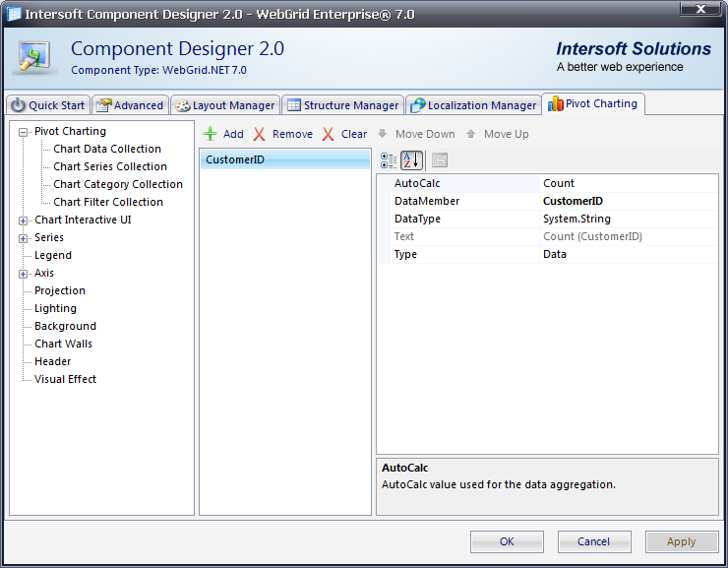The image size is (728, 568).
Task: Expand the Chart Interactive UI node
Action: point(23,221)
